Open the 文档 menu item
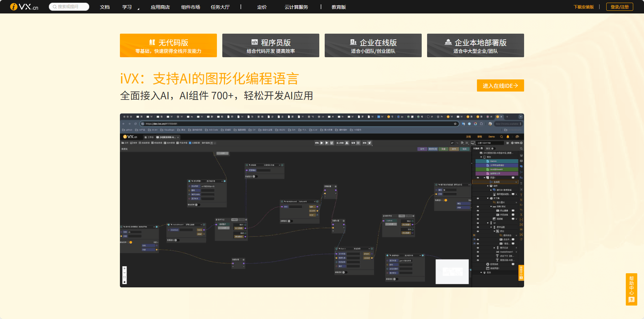 [105, 7]
